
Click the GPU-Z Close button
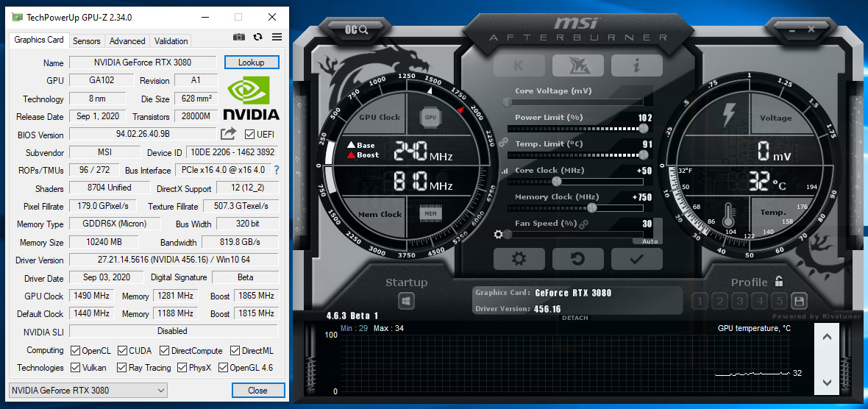point(257,390)
